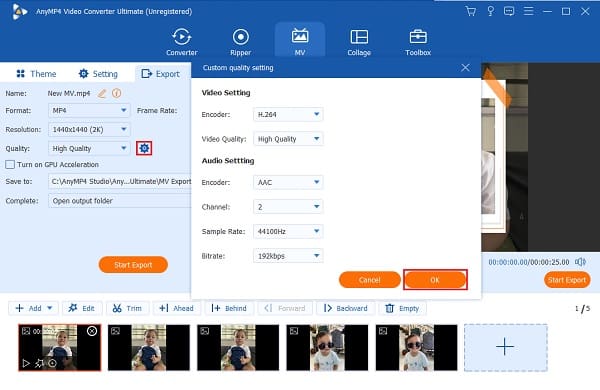Play the first clip thumbnail
Image resolution: width=600 pixels, height=390 pixels.
pos(26,363)
